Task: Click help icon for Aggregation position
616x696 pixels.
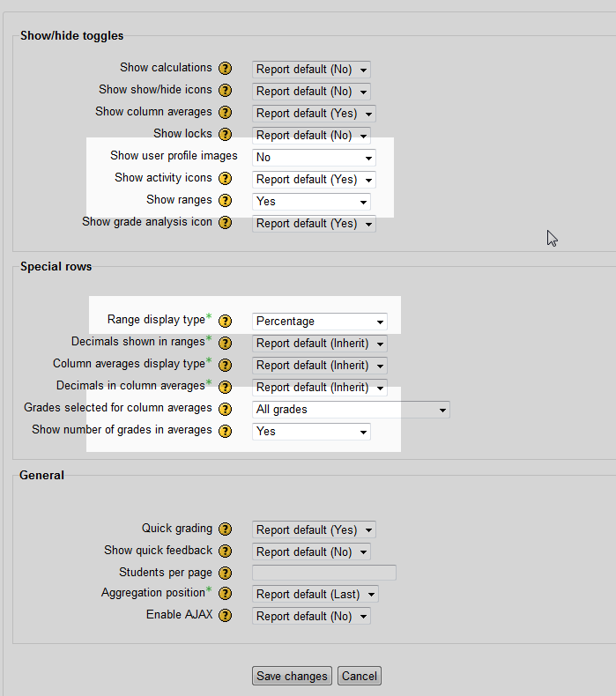Action: (225, 594)
